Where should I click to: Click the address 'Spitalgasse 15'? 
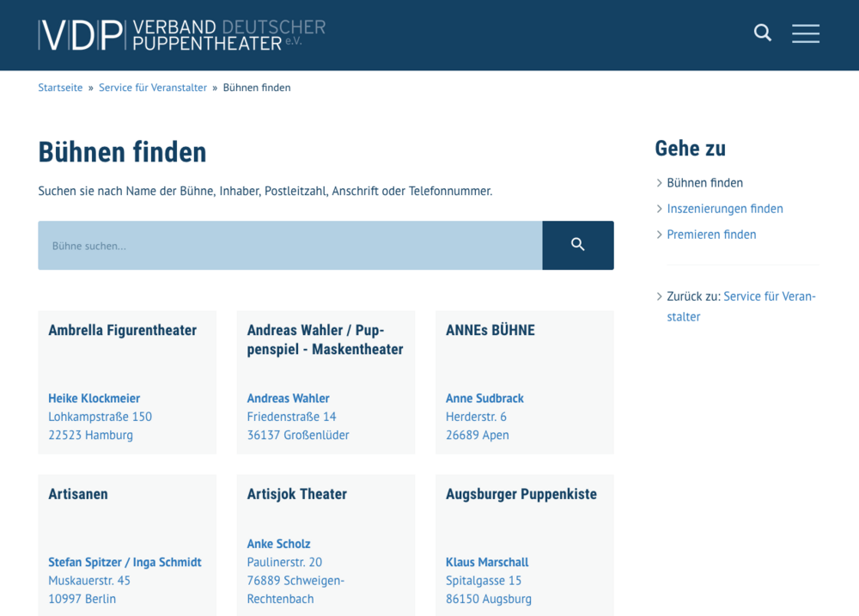pos(484,581)
